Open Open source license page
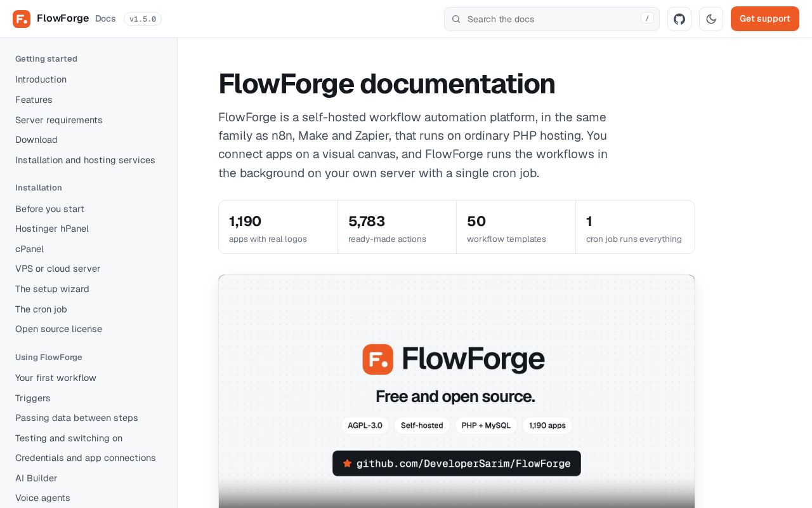The image size is (812, 508). (x=58, y=329)
